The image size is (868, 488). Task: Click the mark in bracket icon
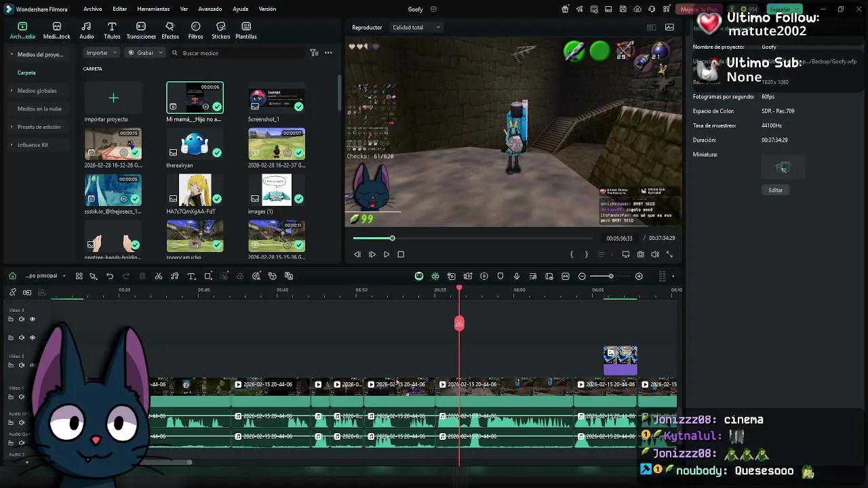[x=572, y=254]
